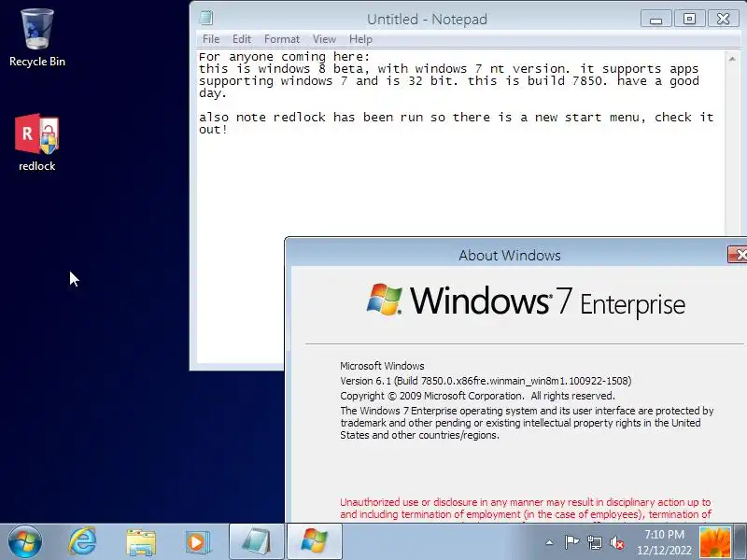This screenshot has height=560, width=747.
Task: Close the About Windows dialog
Action: coord(738,255)
